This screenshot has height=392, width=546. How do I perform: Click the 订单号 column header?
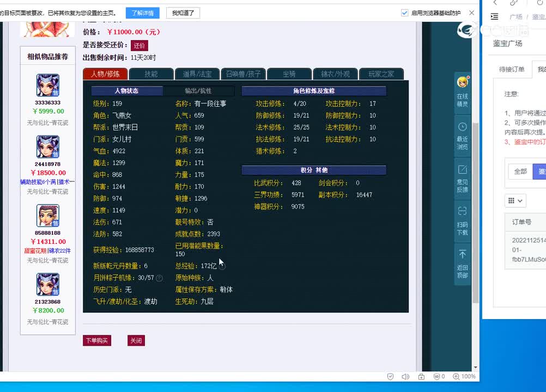521,222
